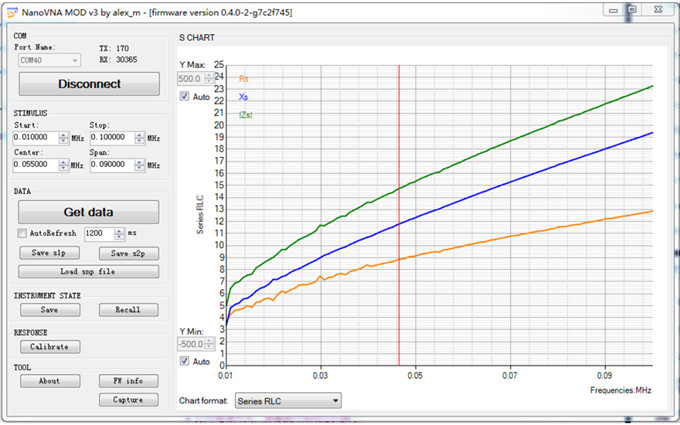Viewport: 680px width, 425px height.
Task: Open the About tool dialog
Action: click(48, 381)
